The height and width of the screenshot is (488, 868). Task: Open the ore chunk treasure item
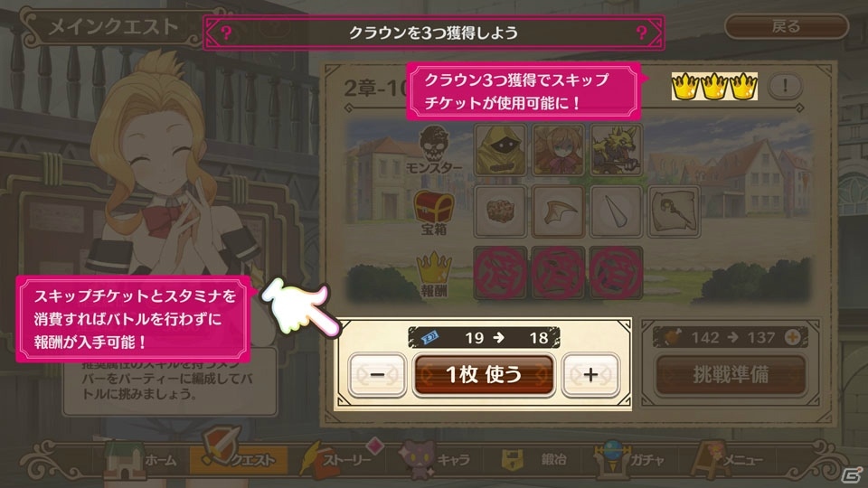click(x=500, y=211)
